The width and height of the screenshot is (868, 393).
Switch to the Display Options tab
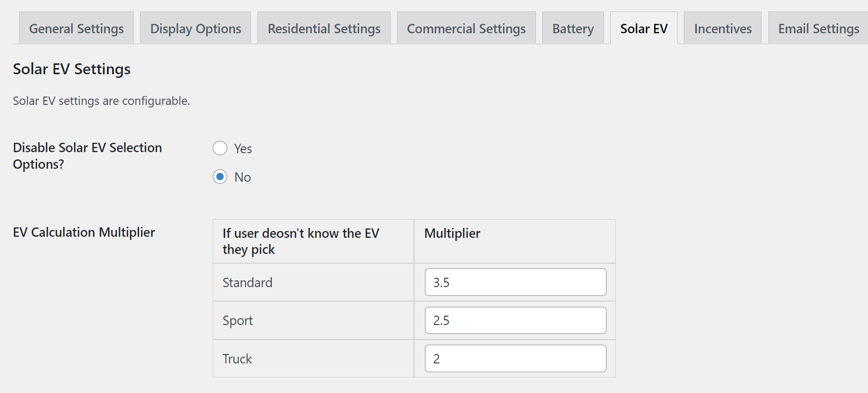coord(196,29)
